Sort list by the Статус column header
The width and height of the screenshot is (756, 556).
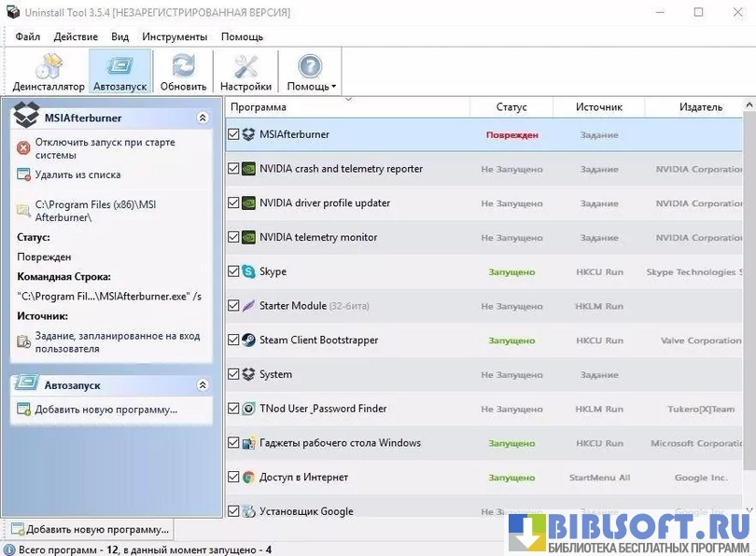click(x=511, y=107)
